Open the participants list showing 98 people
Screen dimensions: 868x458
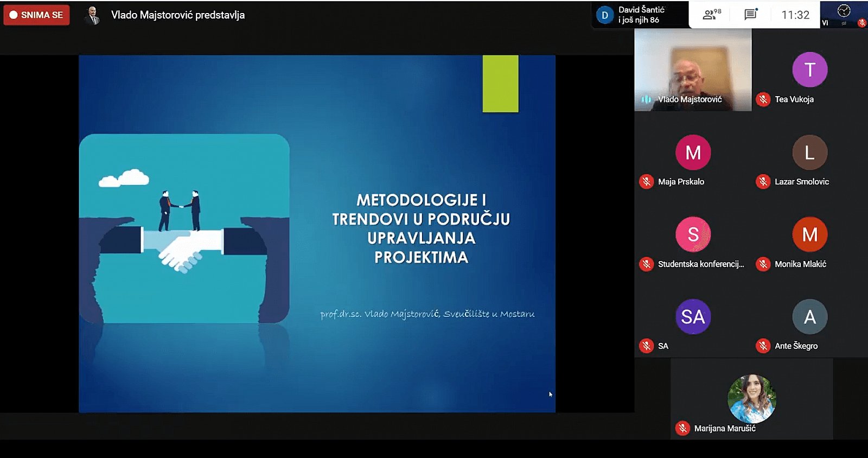[711, 15]
